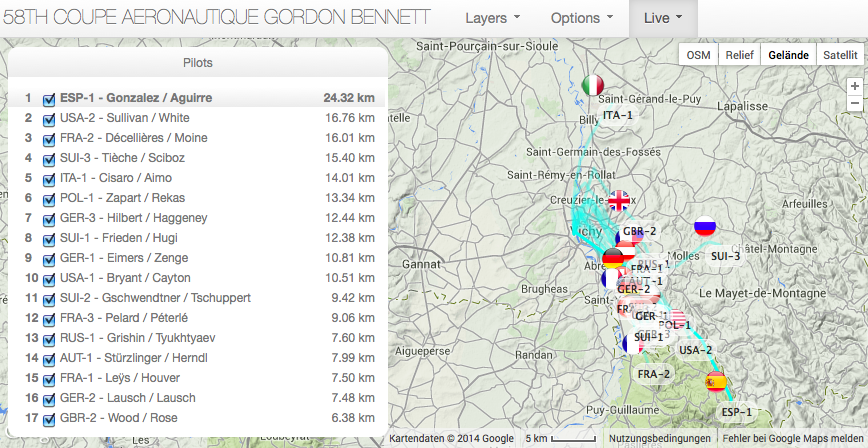Open the Layers dropdown menu
The height and width of the screenshot is (448, 868).
coord(493,18)
